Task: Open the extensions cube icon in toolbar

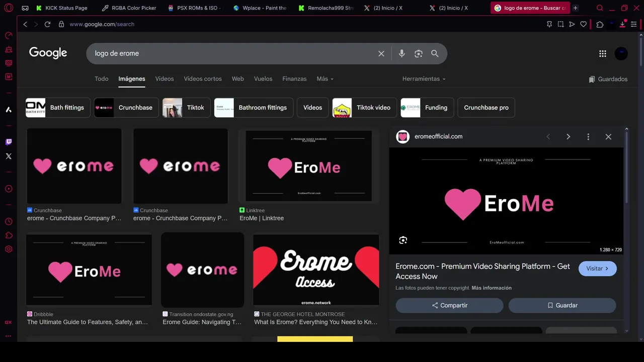Action: [x=600, y=24]
